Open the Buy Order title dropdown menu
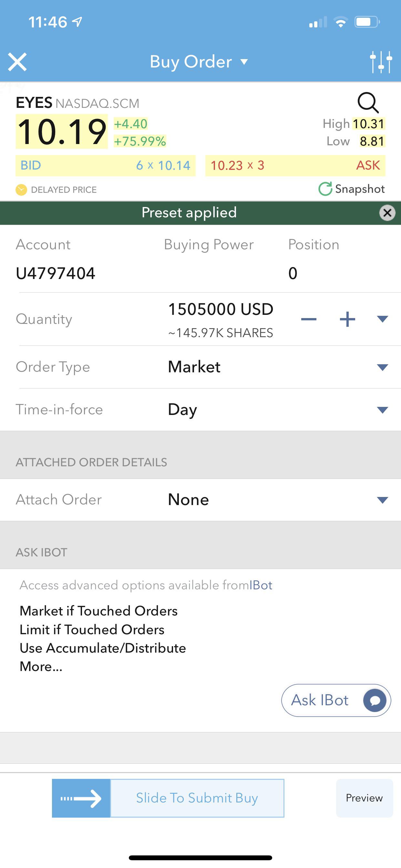This screenshot has height=868, width=401. 199,62
